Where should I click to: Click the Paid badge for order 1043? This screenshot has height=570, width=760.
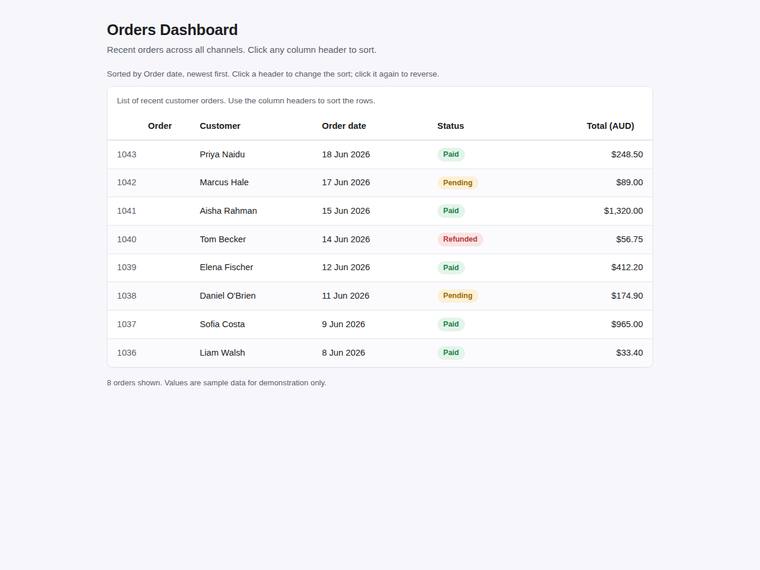click(451, 155)
